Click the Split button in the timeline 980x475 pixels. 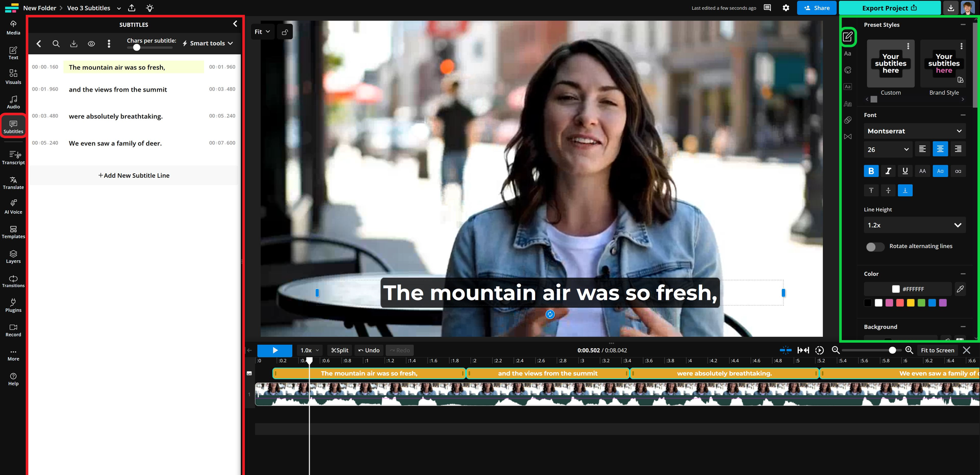[339, 350]
